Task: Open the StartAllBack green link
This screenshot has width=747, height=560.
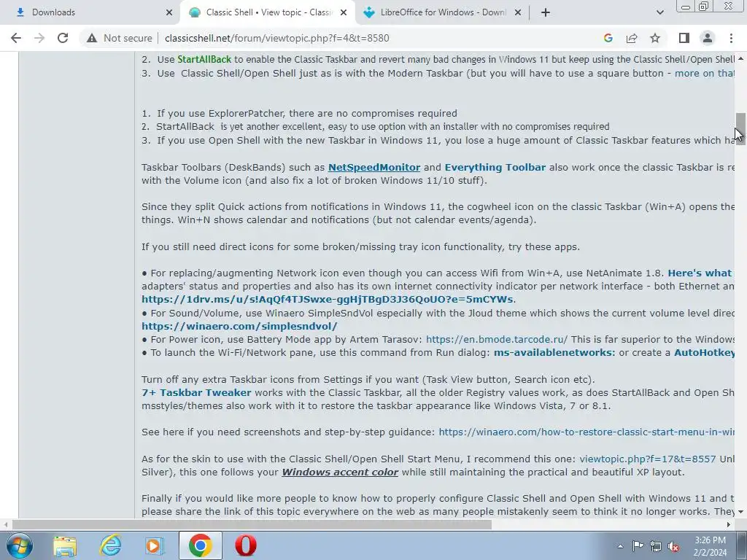Action: click(204, 60)
